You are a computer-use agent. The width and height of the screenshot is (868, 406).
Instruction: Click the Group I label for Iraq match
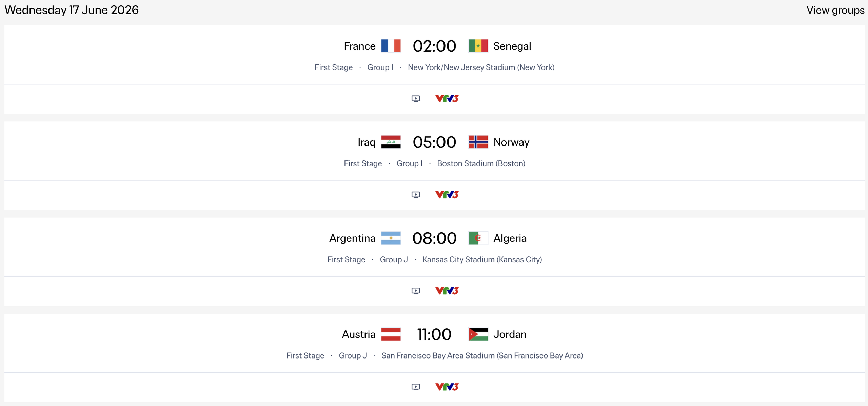410,163
